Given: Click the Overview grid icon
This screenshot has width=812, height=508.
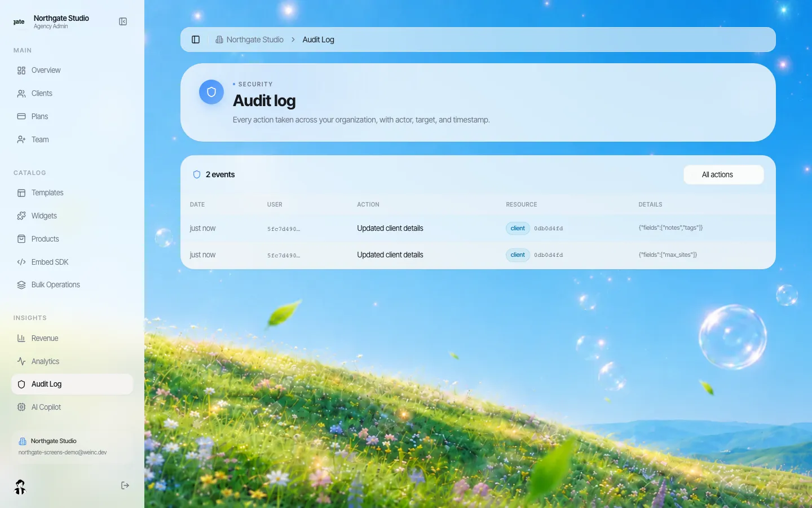Looking at the screenshot, I should click(x=21, y=71).
